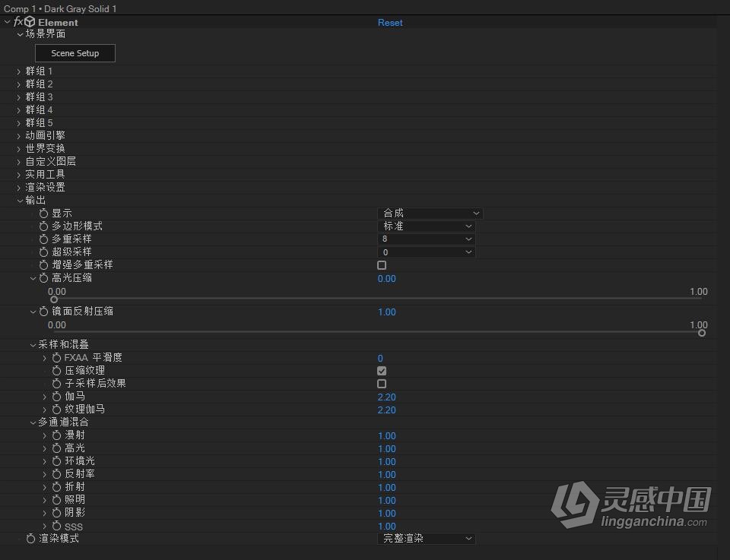
Task: Expand the 自定义图层 section
Action: tap(18, 162)
